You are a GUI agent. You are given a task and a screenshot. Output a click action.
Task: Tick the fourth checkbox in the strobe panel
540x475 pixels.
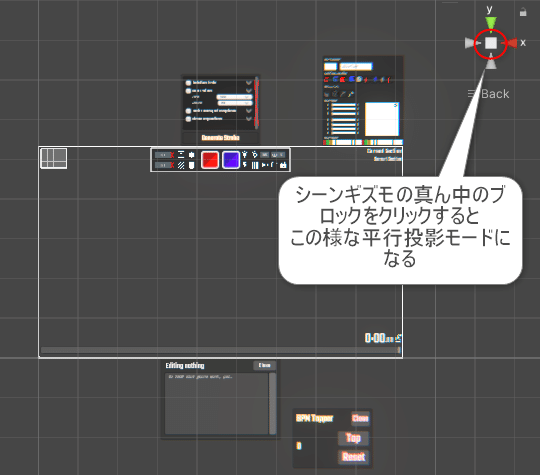[x=188, y=119]
